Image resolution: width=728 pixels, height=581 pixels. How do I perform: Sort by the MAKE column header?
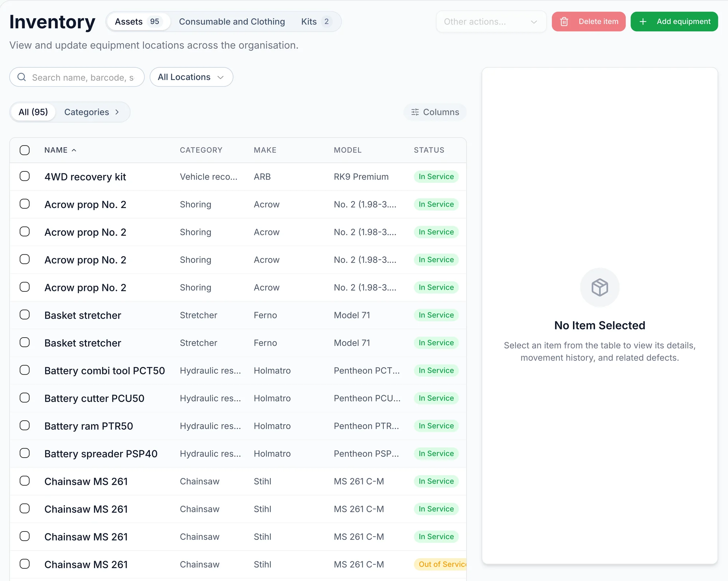tap(265, 150)
